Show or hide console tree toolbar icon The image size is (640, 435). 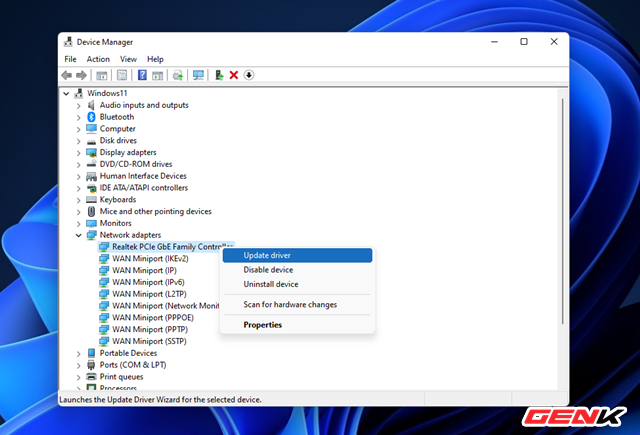tap(102, 75)
